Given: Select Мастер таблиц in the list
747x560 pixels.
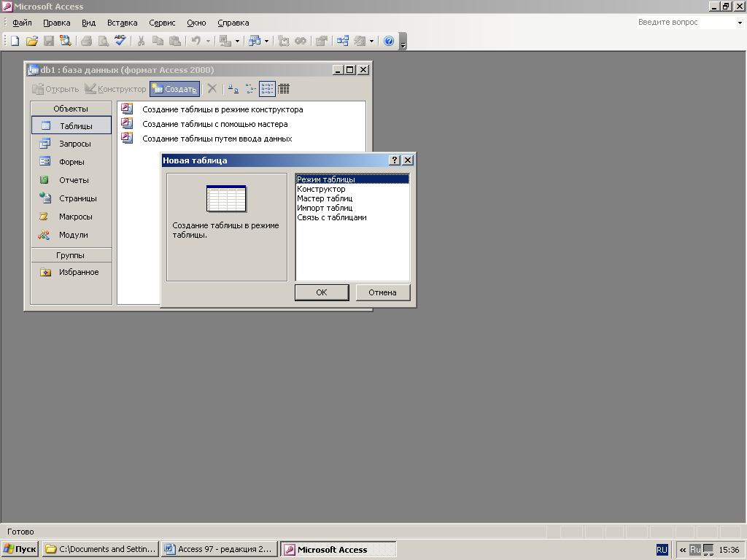Looking at the screenshot, I should [352, 198].
